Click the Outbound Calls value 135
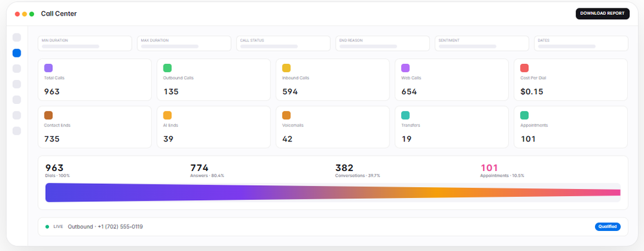Viewport: 644px width, 251px height. pyautogui.click(x=171, y=92)
